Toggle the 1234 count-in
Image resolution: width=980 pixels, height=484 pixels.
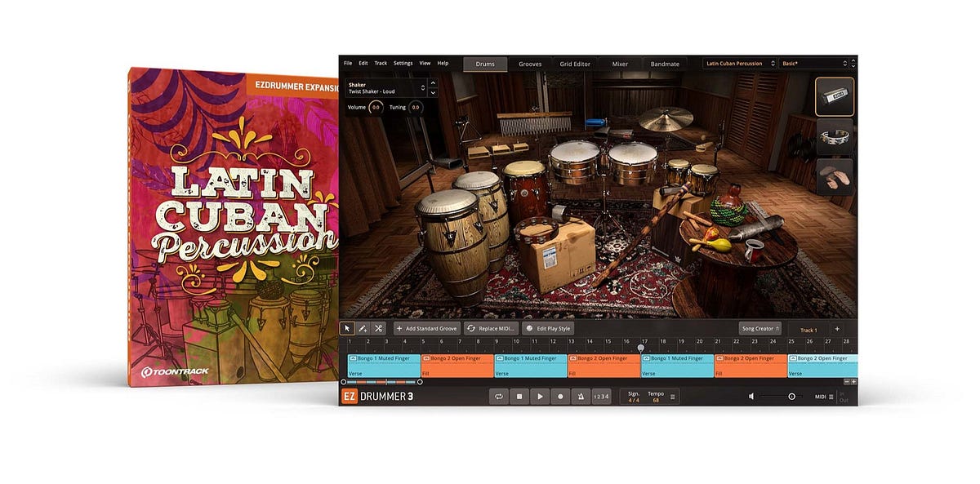click(601, 397)
